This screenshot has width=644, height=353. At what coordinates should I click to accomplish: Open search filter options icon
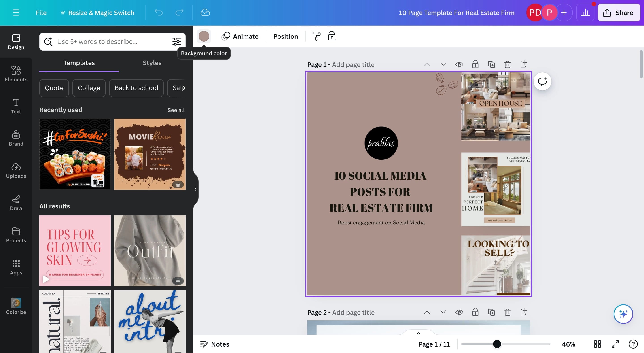pyautogui.click(x=176, y=42)
